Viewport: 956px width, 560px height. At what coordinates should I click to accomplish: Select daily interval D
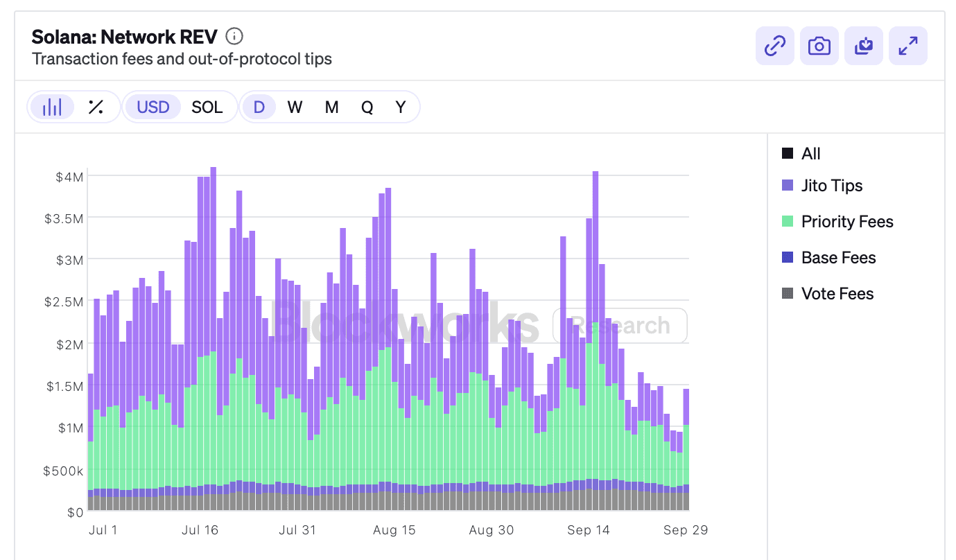[259, 107]
